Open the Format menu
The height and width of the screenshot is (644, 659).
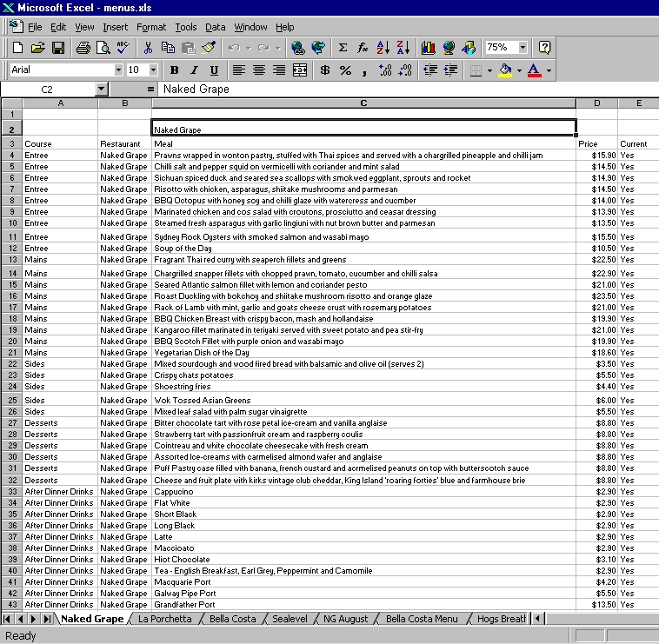[x=151, y=27]
